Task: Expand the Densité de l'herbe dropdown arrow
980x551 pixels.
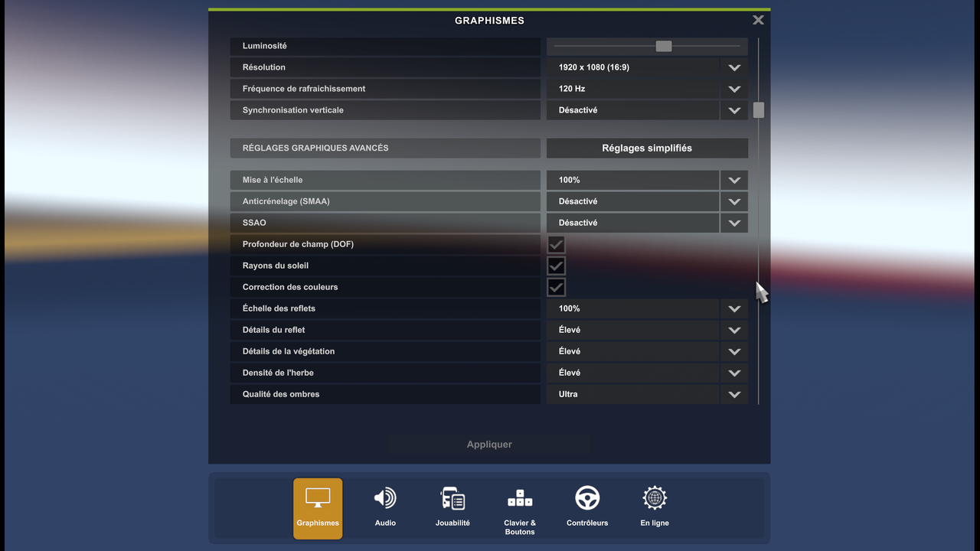Action: pyautogui.click(x=734, y=373)
